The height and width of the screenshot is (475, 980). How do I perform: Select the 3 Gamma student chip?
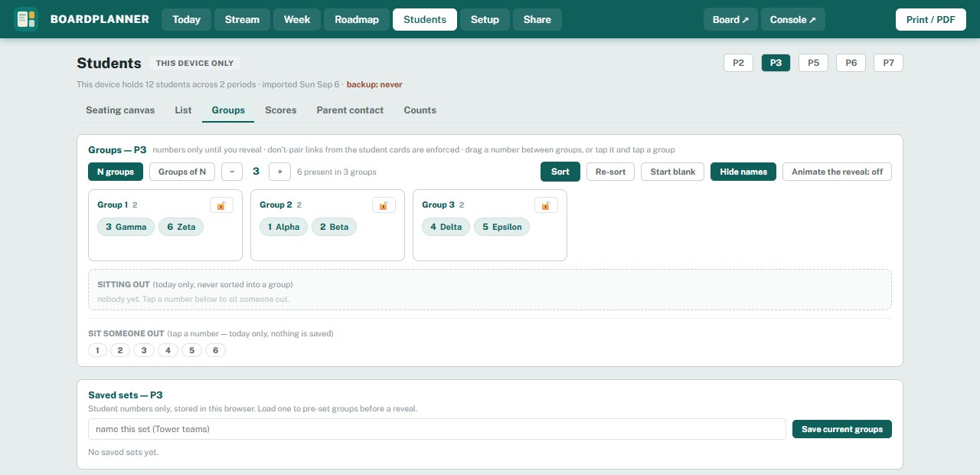click(x=126, y=227)
